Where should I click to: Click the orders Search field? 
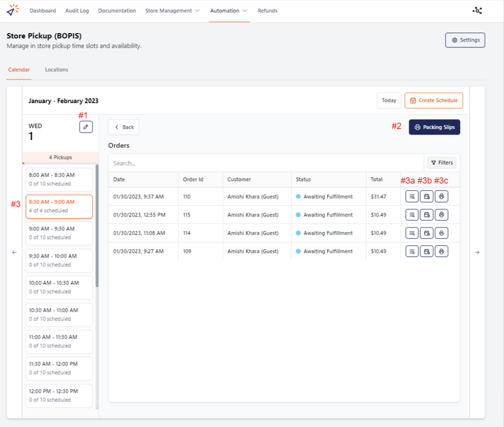(x=266, y=163)
